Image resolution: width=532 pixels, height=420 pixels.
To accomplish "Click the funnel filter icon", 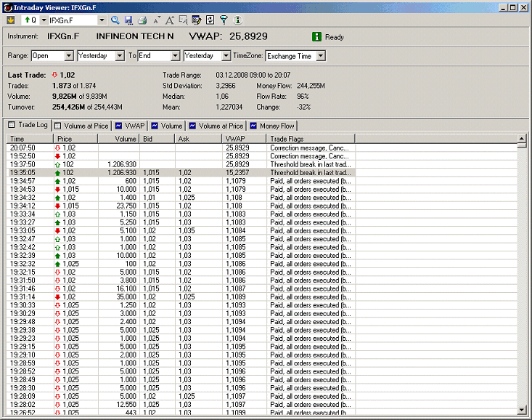I will click(x=224, y=20).
